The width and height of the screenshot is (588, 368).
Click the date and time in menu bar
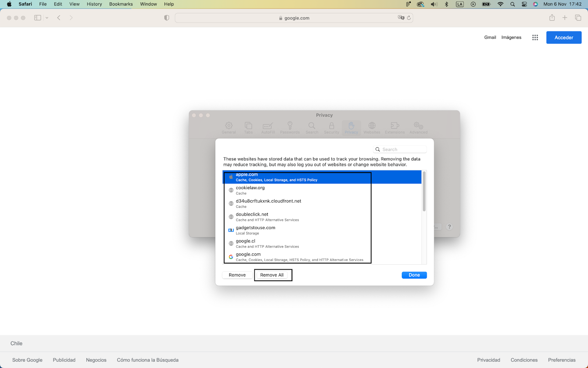pos(562,4)
